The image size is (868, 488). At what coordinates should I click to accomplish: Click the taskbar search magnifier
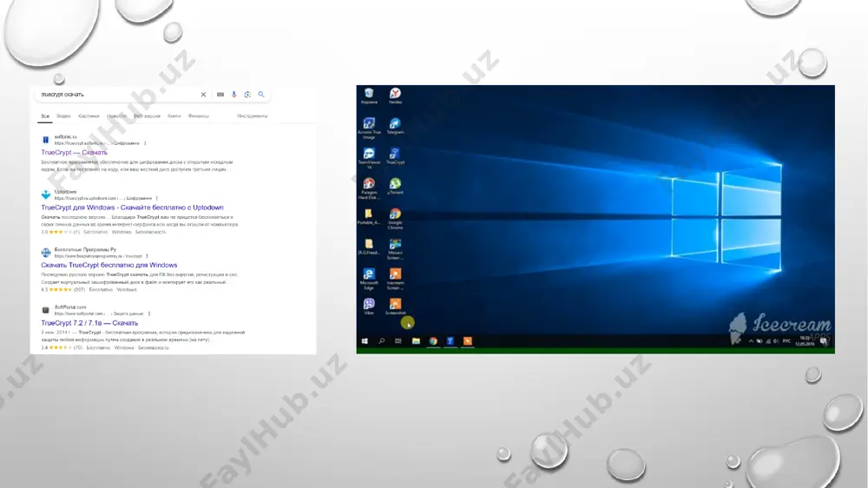point(381,341)
